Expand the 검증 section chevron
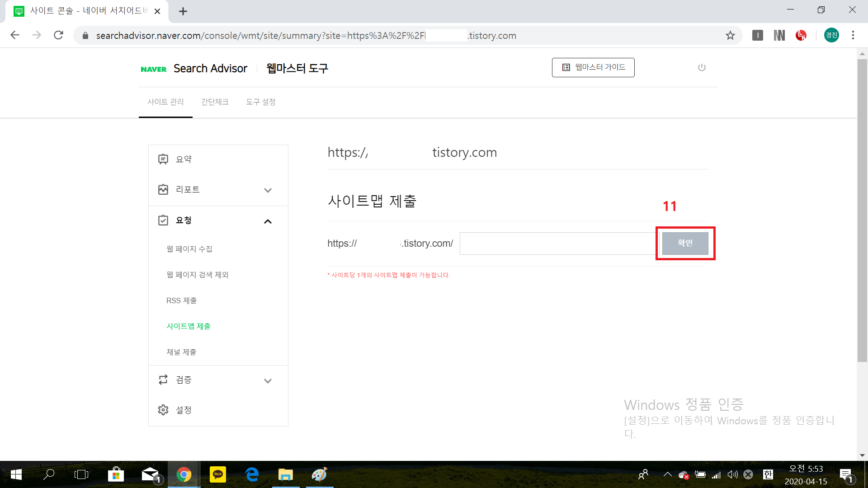Viewport: 868px width, 488px height. [x=268, y=381]
